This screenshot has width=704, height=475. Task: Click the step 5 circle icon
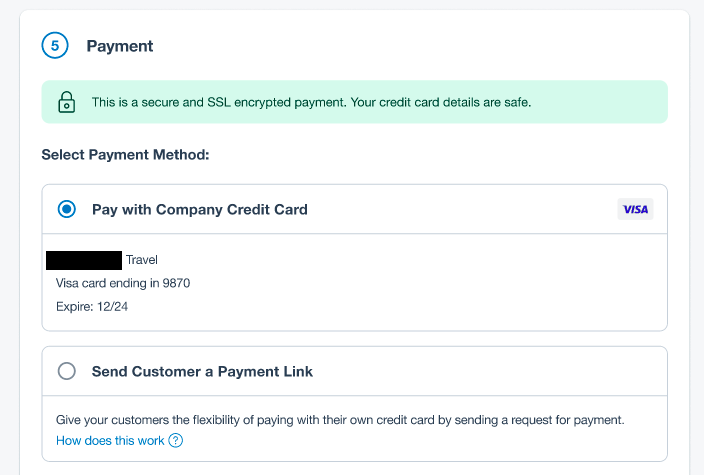point(55,45)
